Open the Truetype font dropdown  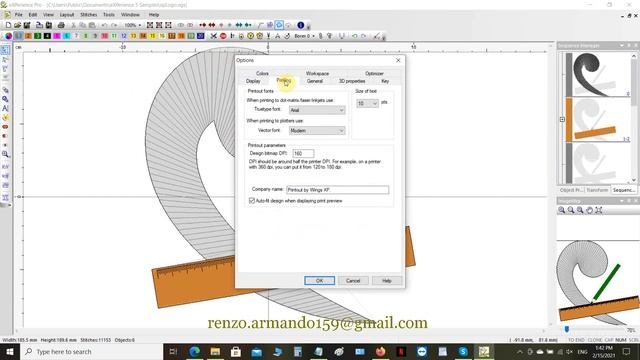point(317,110)
